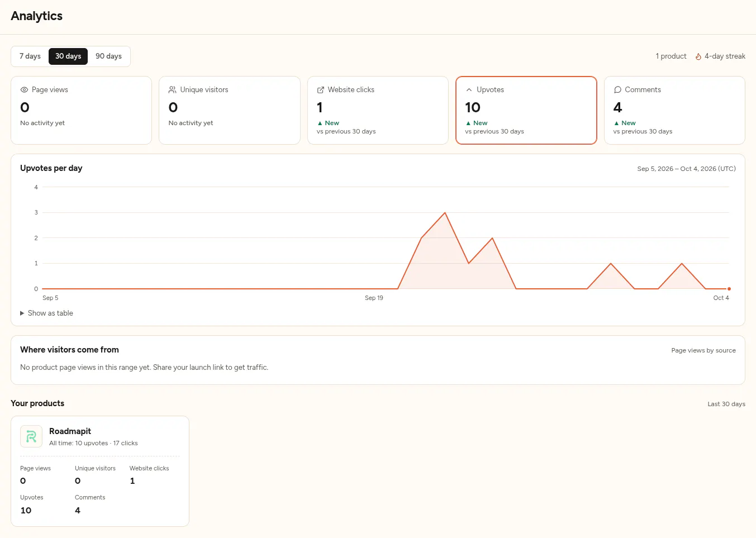Viewport: 756px width, 538px height.
Task: Click the Sep 5 axis label
Action: click(50, 298)
